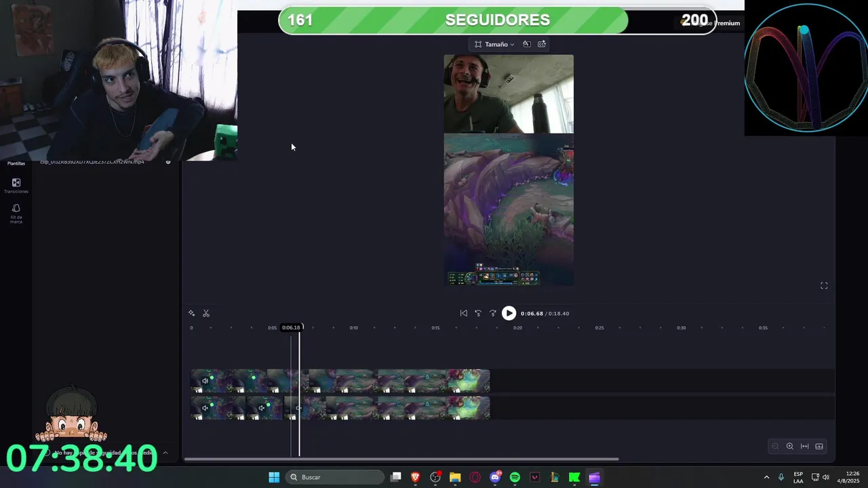This screenshot has width=868, height=488.
Task: Click the webcam section of preview canvas
Action: coord(509,94)
